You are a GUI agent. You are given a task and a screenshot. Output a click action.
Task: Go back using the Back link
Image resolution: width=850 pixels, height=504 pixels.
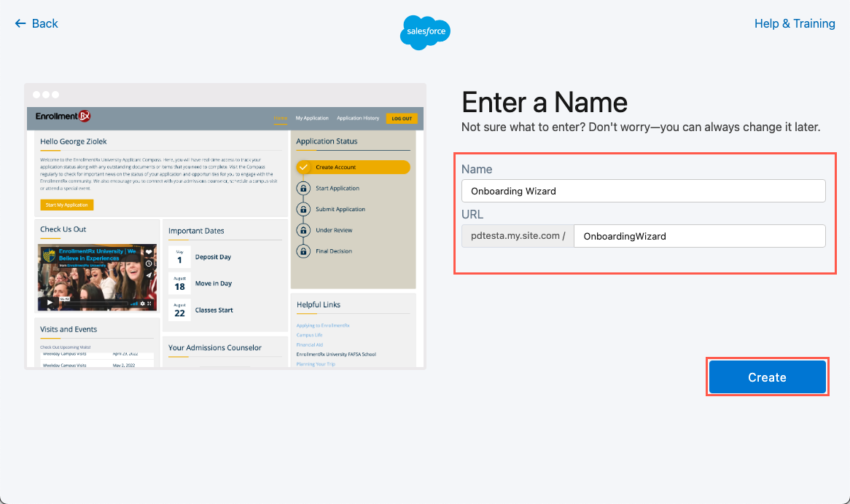[36, 23]
